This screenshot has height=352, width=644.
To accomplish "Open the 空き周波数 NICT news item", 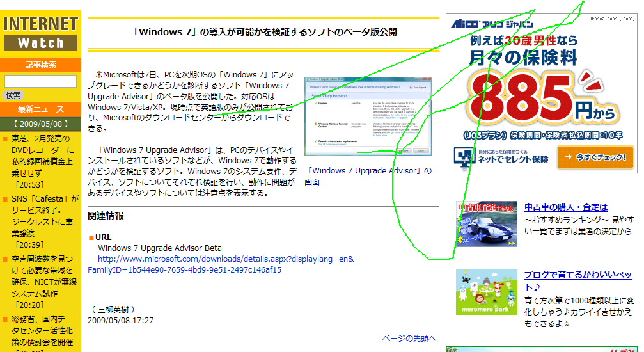I will (44, 282).
